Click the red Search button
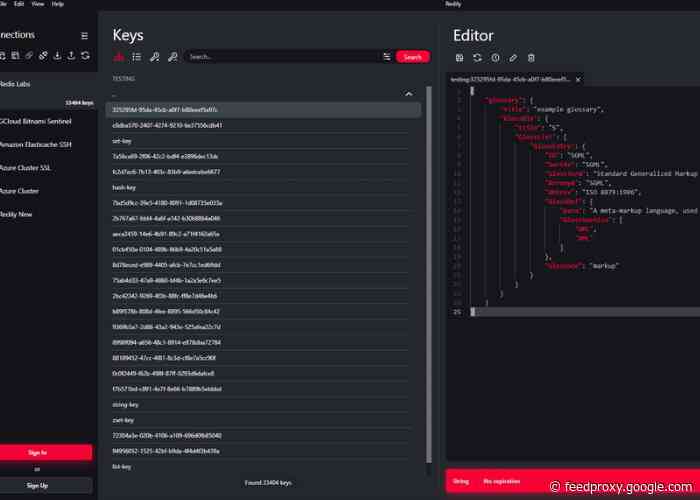 (412, 57)
